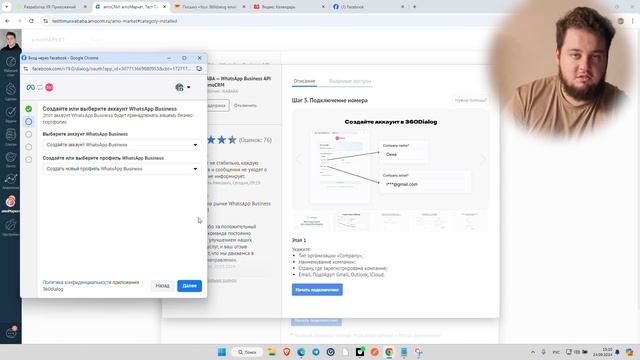Switch to the Разработка ИИ Приложений browser tab

coord(51,7)
